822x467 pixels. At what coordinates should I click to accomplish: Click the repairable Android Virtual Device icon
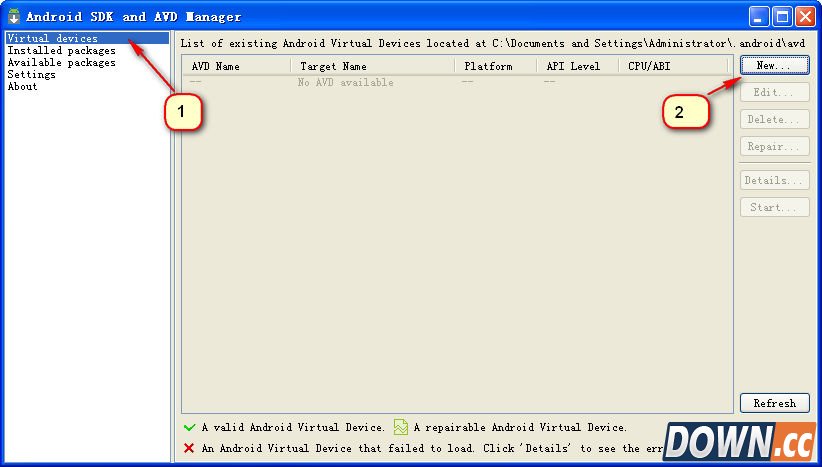pyautogui.click(x=400, y=427)
